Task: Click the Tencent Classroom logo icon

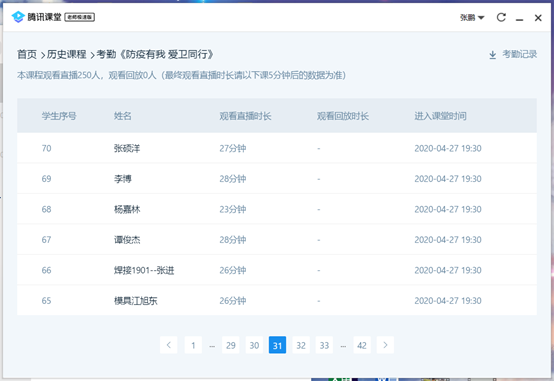Action: click(x=18, y=17)
